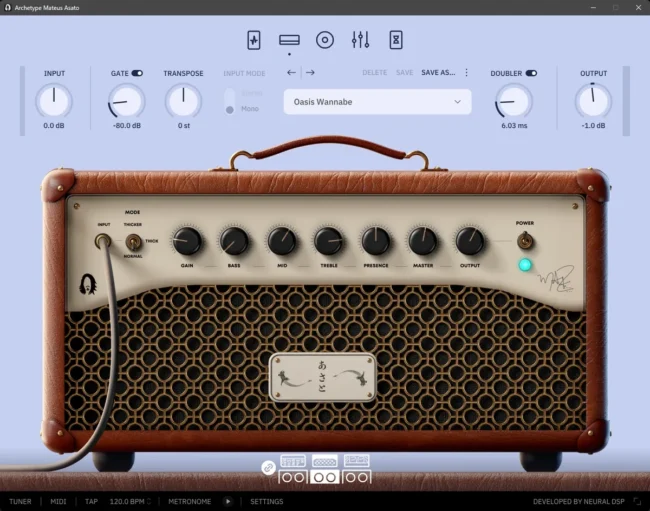
Task: Select the middle amp head icon
Action: click(x=325, y=461)
